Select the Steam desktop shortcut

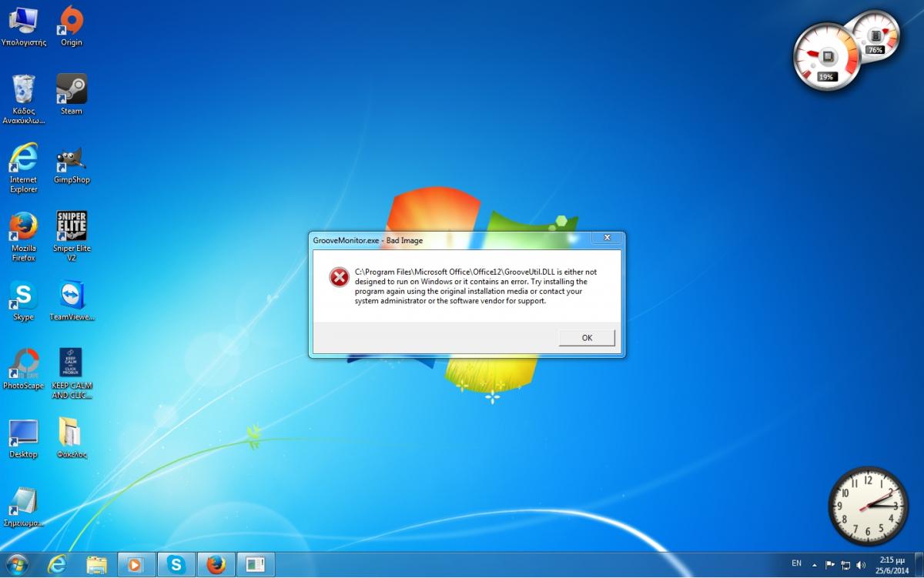72,95
